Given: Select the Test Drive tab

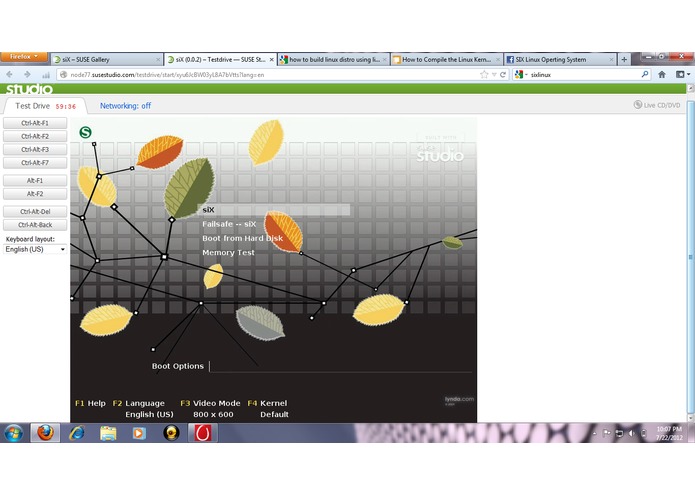Looking at the screenshot, I should tap(45, 106).
